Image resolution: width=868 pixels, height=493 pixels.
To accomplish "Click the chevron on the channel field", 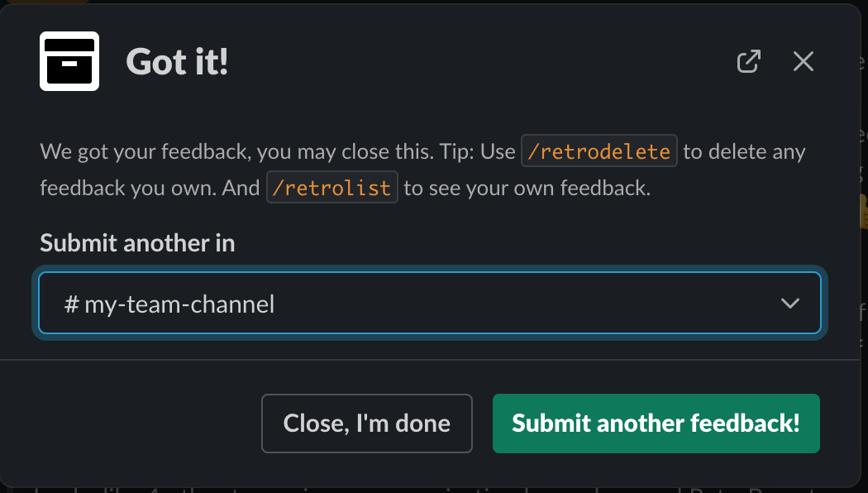I will (x=790, y=303).
